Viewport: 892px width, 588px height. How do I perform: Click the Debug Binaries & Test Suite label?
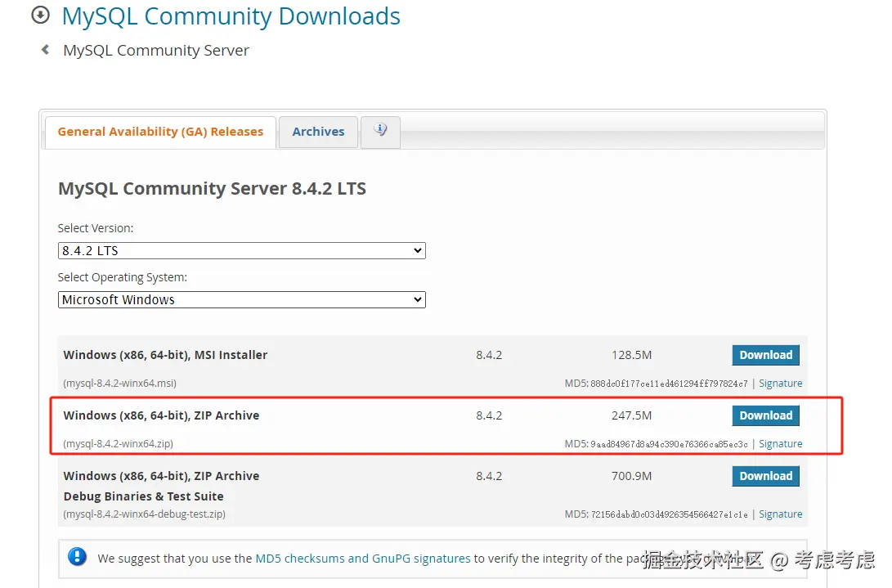click(143, 496)
